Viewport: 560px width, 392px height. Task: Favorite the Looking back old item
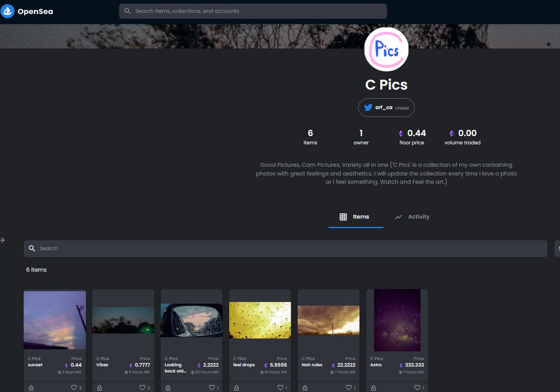pyautogui.click(x=211, y=388)
